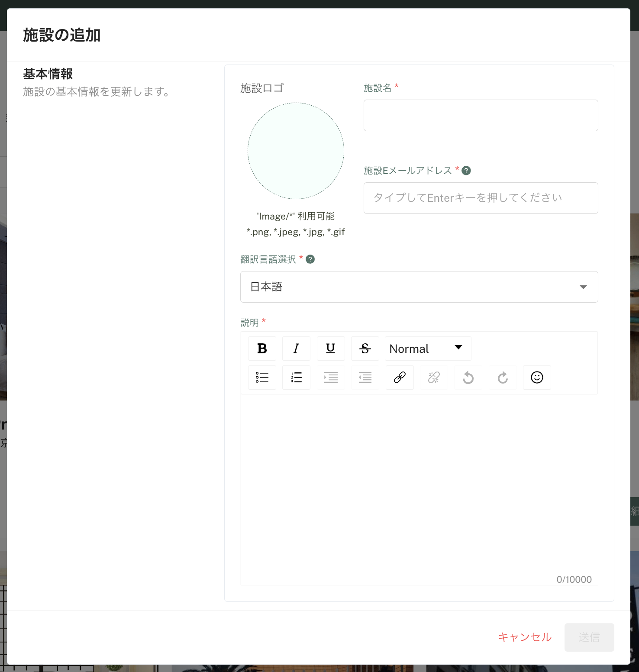
Task: Open the emoji picker
Action: (x=537, y=378)
